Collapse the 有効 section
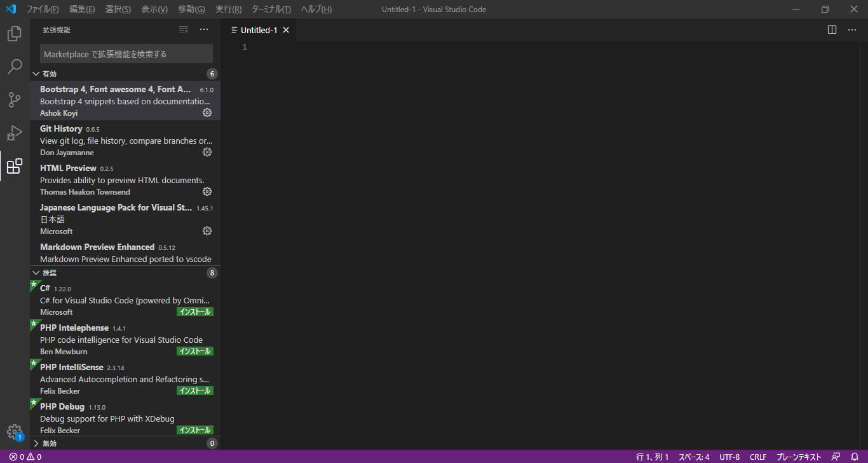 click(x=125, y=74)
